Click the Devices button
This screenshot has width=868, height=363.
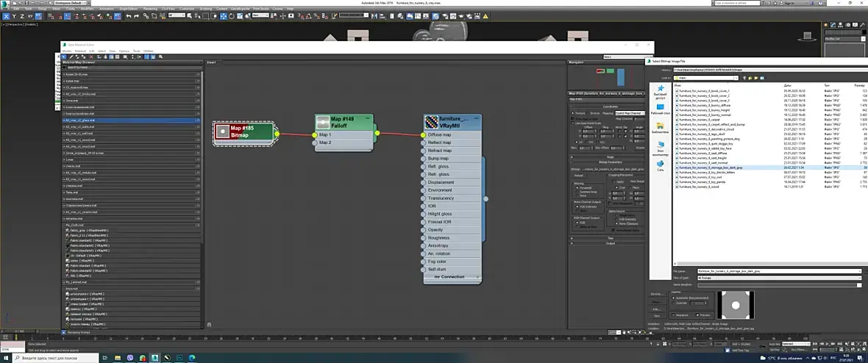pos(656,294)
